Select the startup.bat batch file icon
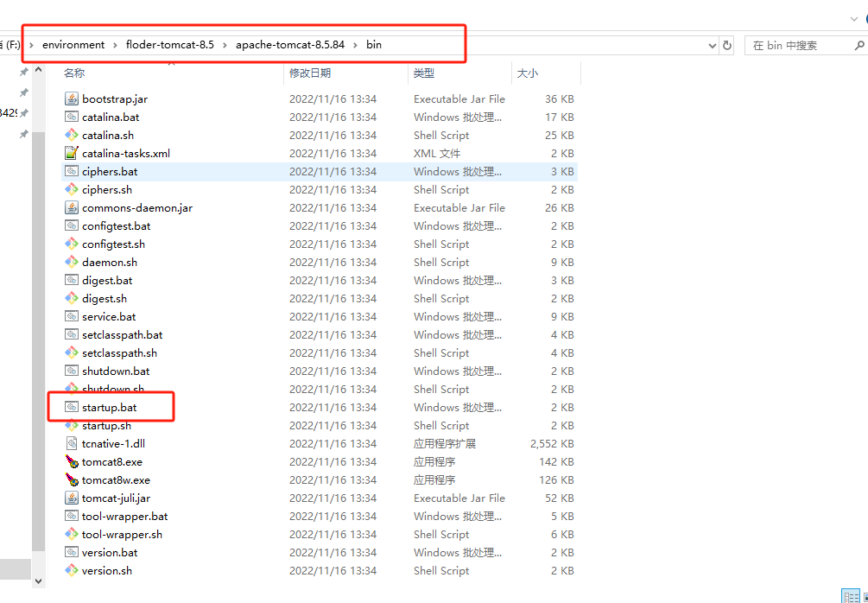The height and width of the screenshot is (603, 868). tap(72, 408)
